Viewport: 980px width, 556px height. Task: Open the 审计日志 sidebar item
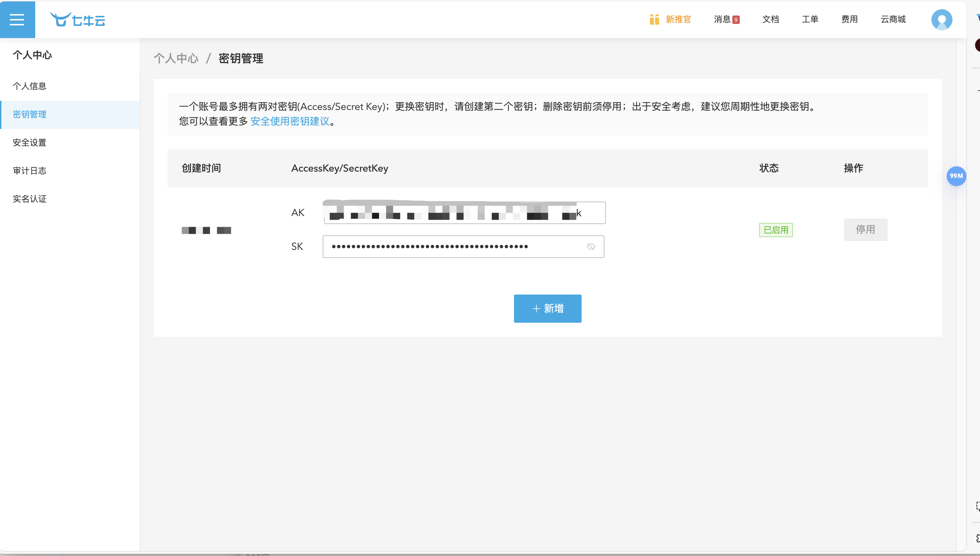[x=30, y=171]
